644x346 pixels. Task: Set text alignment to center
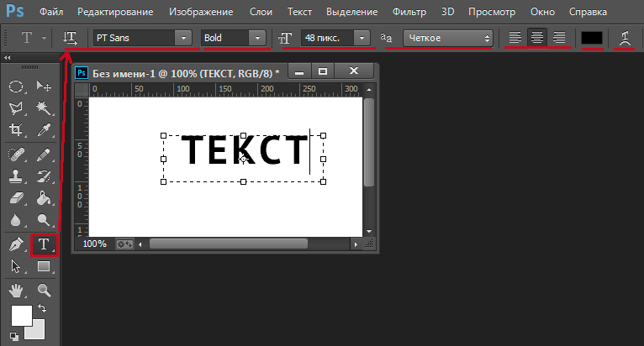pyautogui.click(x=536, y=38)
